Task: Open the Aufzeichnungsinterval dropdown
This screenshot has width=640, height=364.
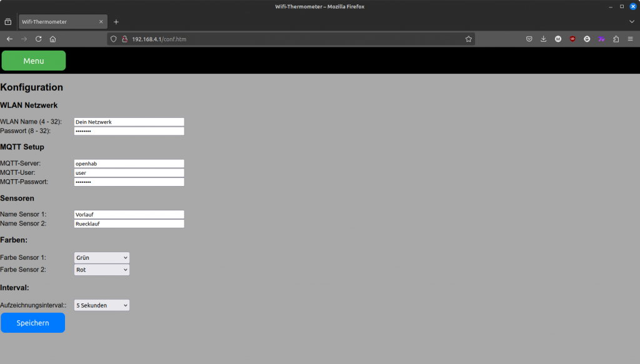Action: coord(102,305)
